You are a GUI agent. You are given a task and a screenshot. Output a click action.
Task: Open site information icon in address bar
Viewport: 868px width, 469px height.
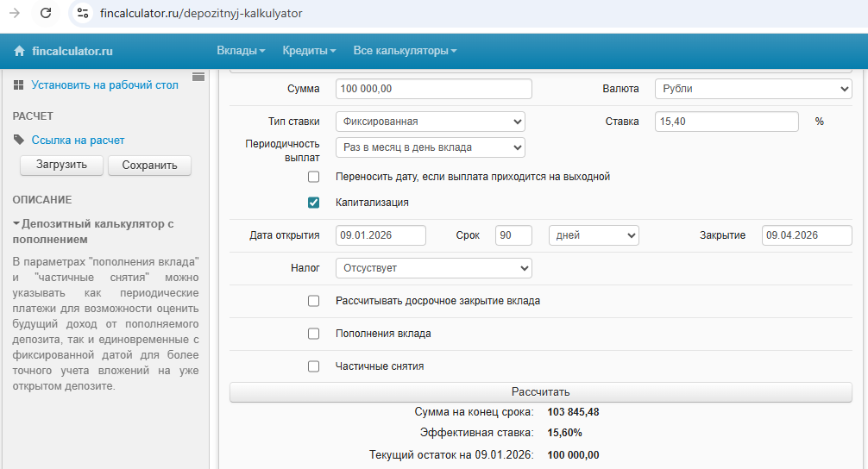click(83, 13)
